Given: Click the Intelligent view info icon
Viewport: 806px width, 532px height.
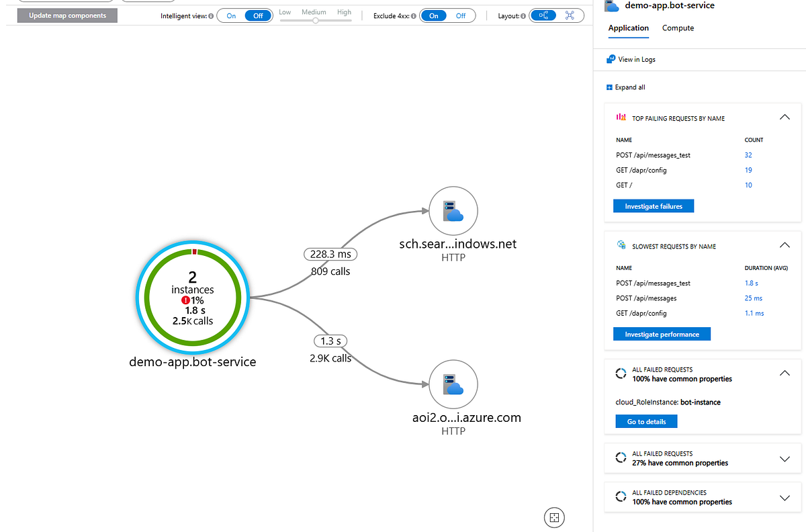Looking at the screenshot, I should coord(212,16).
